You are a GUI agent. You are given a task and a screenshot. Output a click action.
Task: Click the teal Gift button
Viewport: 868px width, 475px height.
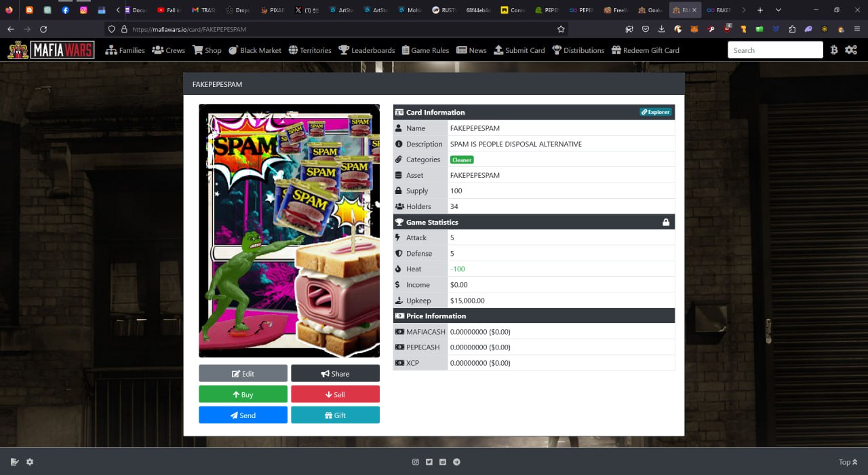[x=335, y=415]
